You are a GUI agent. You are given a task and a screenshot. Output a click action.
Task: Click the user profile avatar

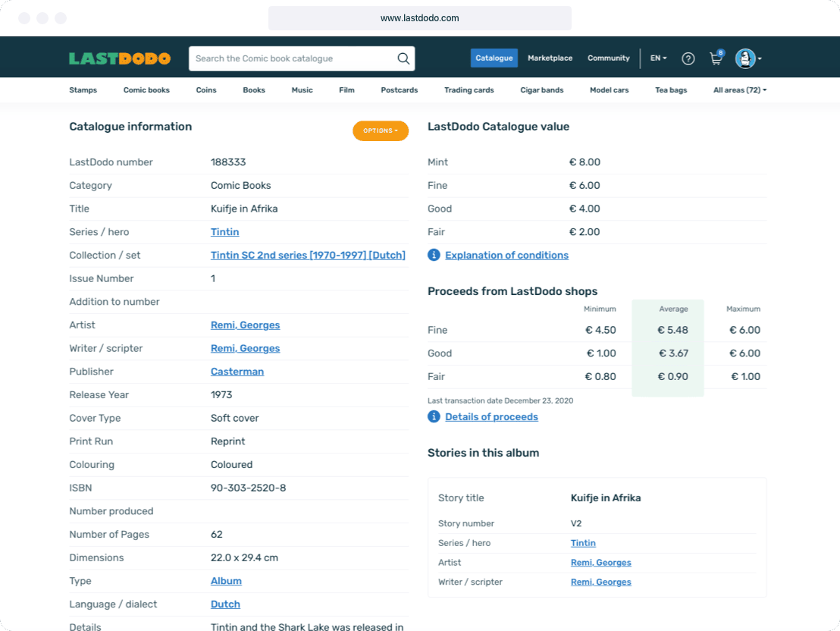(745, 58)
